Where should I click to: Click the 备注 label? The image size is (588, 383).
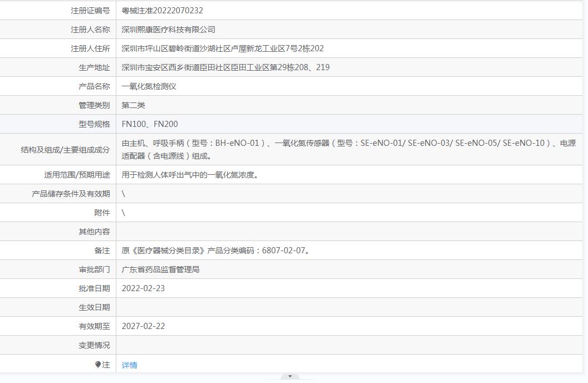pos(102,251)
